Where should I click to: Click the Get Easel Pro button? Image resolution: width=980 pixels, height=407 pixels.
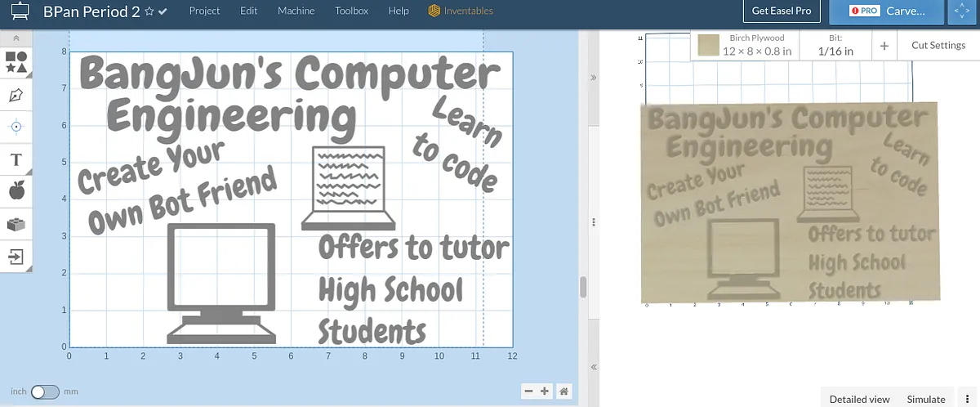point(781,11)
